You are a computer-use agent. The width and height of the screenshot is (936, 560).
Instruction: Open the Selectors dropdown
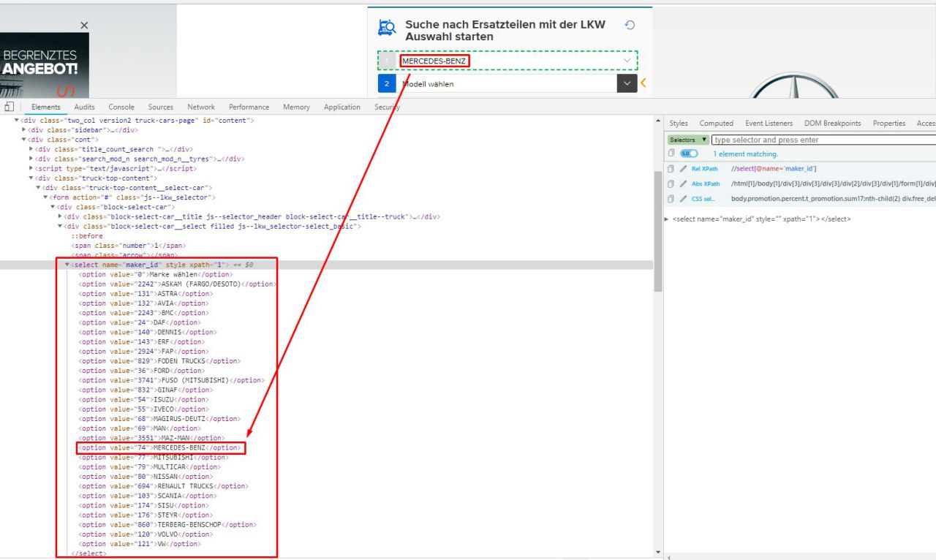point(688,140)
